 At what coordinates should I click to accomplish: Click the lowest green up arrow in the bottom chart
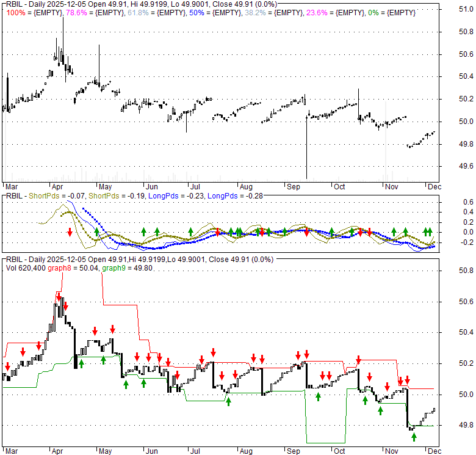point(413,436)
